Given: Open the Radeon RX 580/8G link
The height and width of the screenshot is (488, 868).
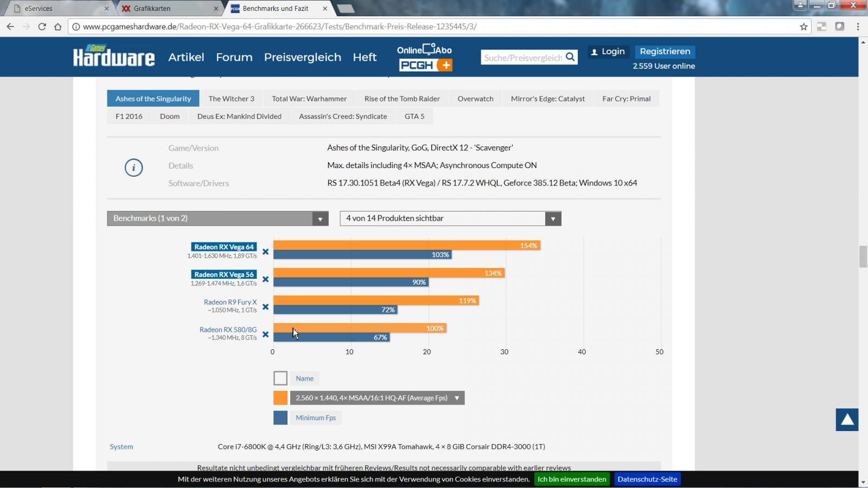Looking at the screenshot, I should pyautogui.click(x=228, y=330).
